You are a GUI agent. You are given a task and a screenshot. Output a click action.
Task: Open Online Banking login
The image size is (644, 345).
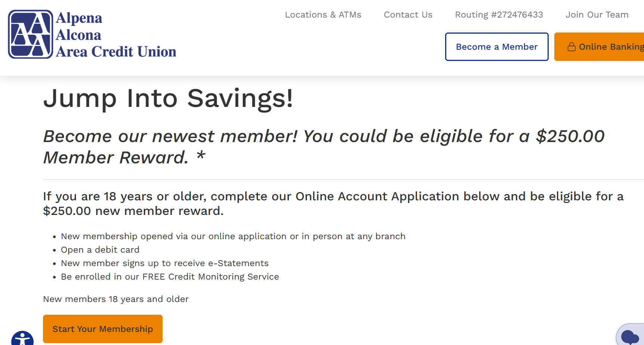599,47
